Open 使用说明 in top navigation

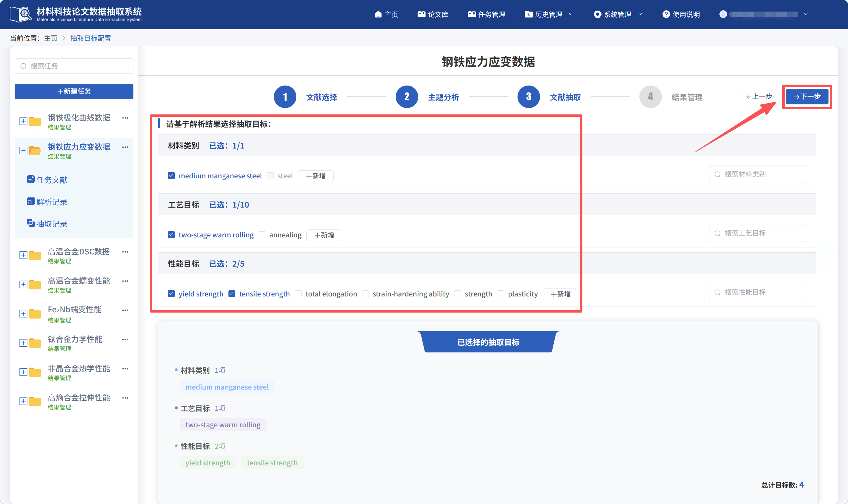pyautogui.click(x=681, y=14)
